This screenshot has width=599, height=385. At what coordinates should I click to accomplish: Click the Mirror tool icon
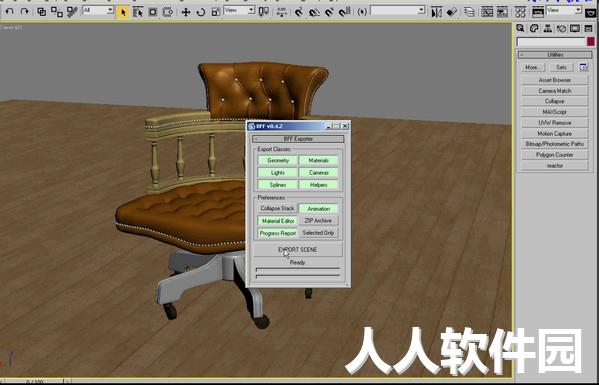pos(436,12)
